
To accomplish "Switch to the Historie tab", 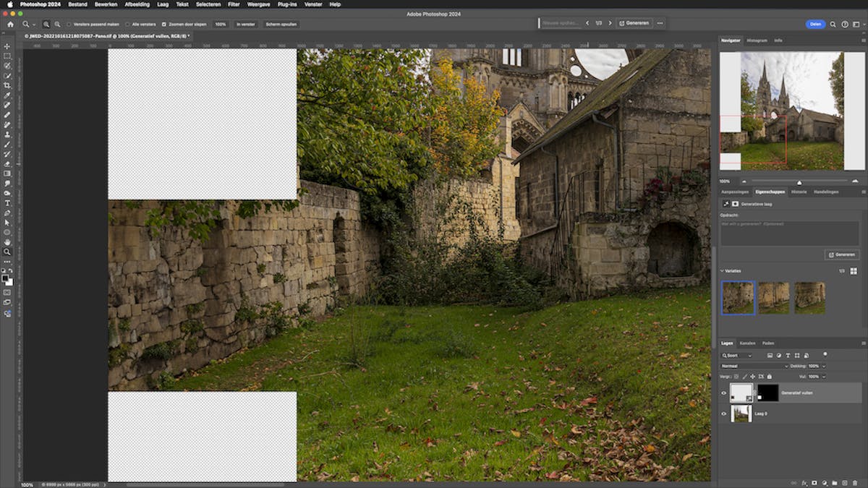I will click(799, 192).
